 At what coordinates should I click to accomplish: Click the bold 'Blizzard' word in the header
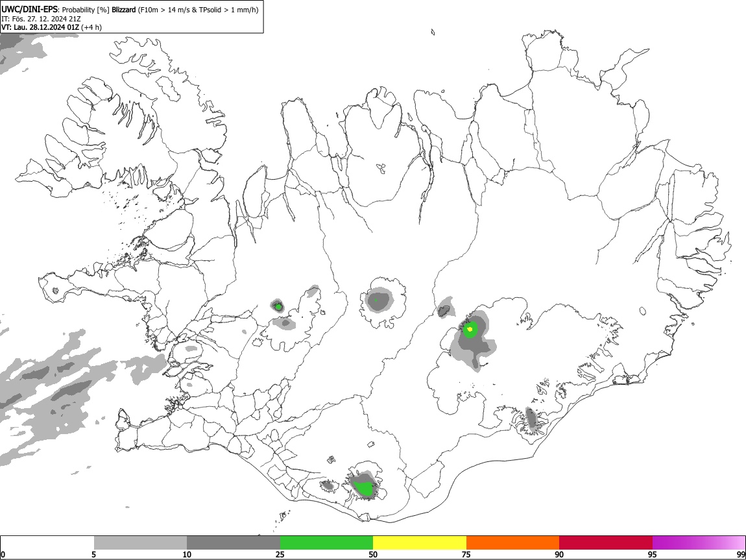pos(124,10)
